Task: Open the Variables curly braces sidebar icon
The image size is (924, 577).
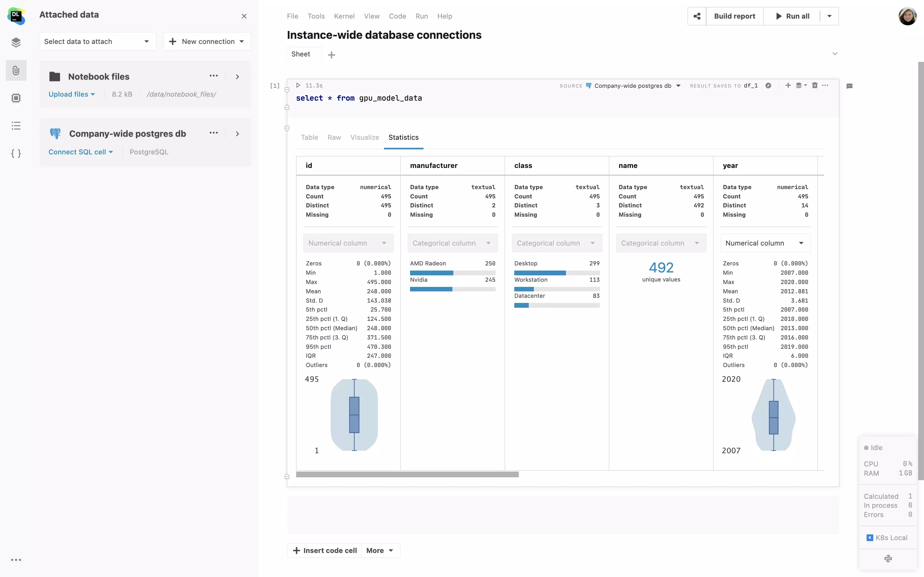Action: click(x=16, y=154)
